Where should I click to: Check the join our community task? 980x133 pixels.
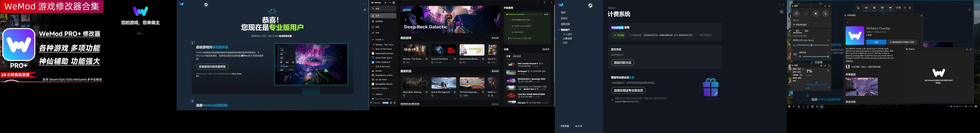point(509,32)
